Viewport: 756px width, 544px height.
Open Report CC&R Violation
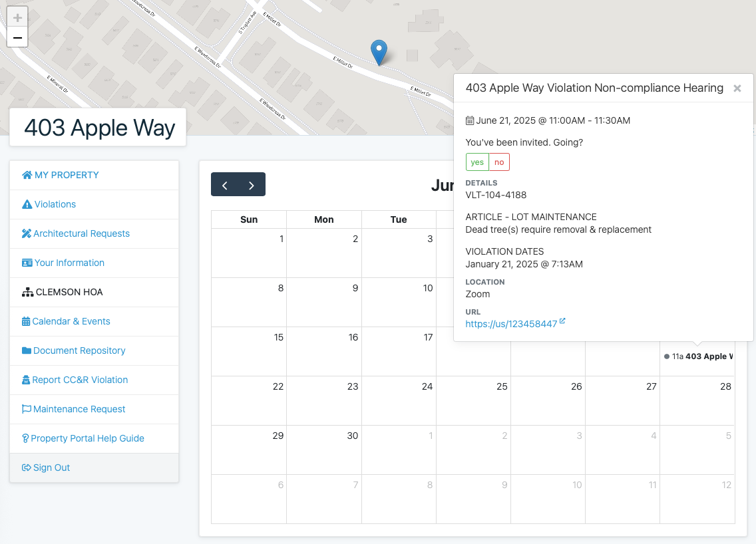pos(94,380)
